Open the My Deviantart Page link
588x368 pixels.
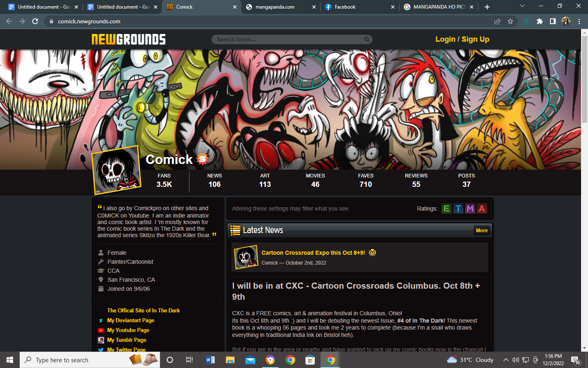point(131,320)
